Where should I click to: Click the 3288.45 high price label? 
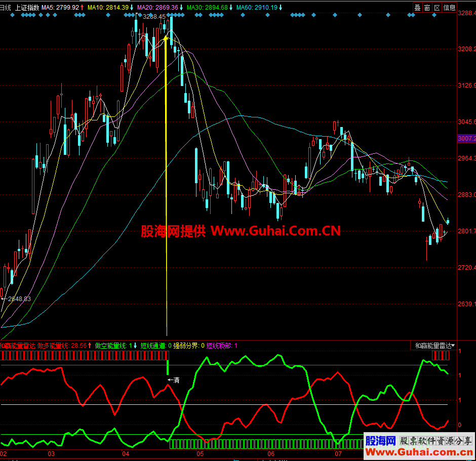click(154, 17)
